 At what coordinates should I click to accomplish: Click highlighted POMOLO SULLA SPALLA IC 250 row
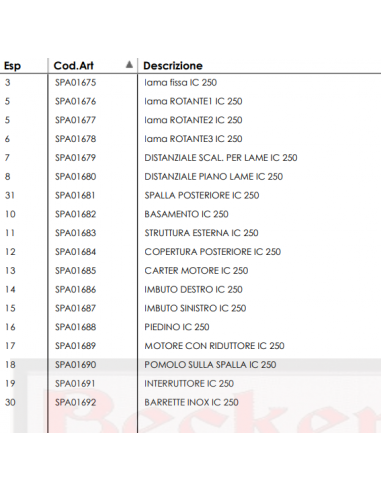[x=190, y=365]
